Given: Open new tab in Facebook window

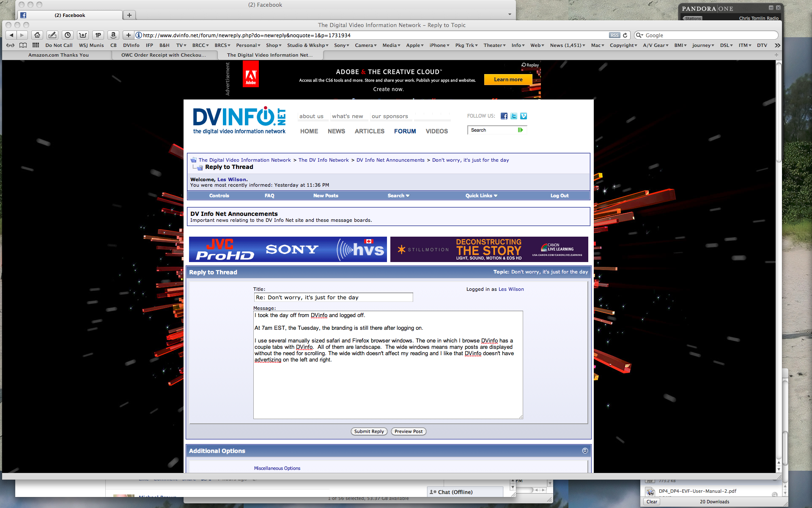Looking at the screenshot, I should (x=129, y=15).
